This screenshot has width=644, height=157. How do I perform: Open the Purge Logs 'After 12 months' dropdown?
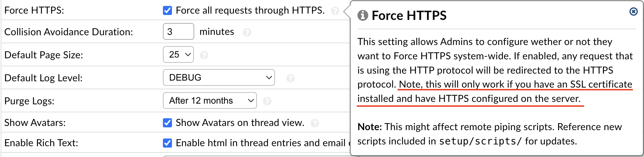pos(210,101)
